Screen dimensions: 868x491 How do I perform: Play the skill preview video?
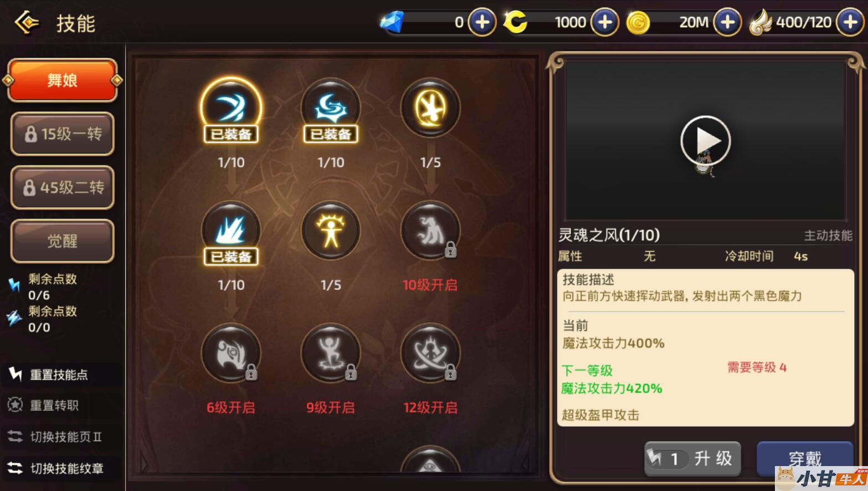point(705,141)
